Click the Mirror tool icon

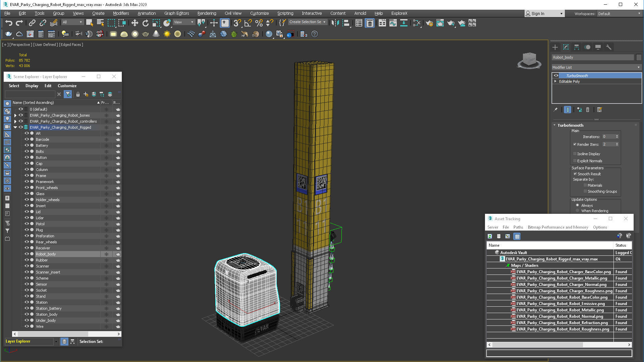[335, 23]
